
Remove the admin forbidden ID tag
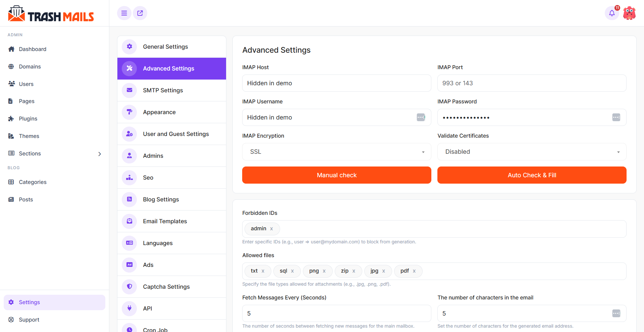point(272,229)
